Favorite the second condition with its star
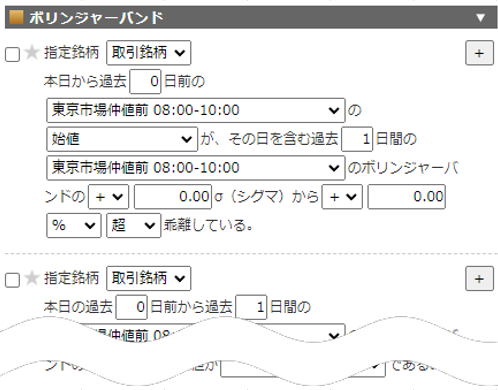 [32, 278]
